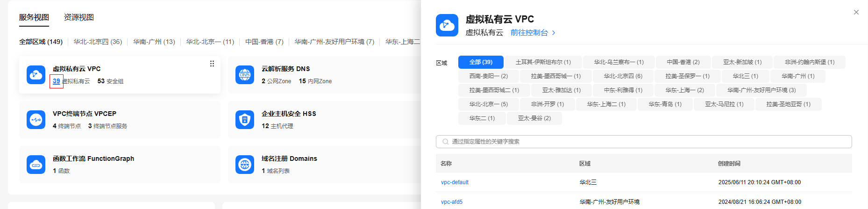
Task: Select 华南-广州-友好用户环境 (7) top filter
Action: (x=334, y=42)
